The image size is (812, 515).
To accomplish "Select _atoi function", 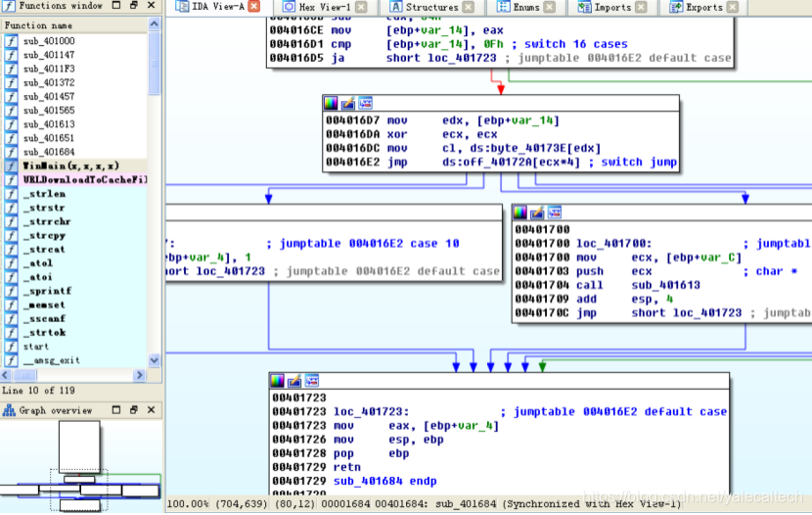I will (38, 277).
